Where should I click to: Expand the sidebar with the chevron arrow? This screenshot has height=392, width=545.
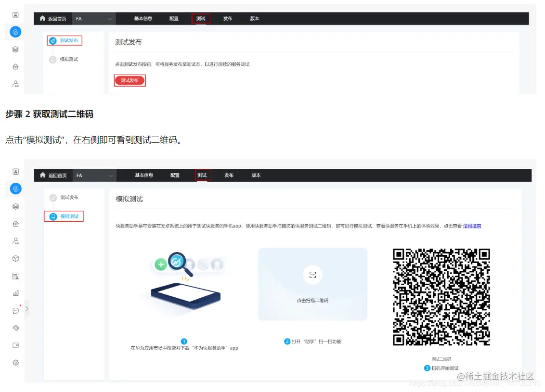[27, 308]
